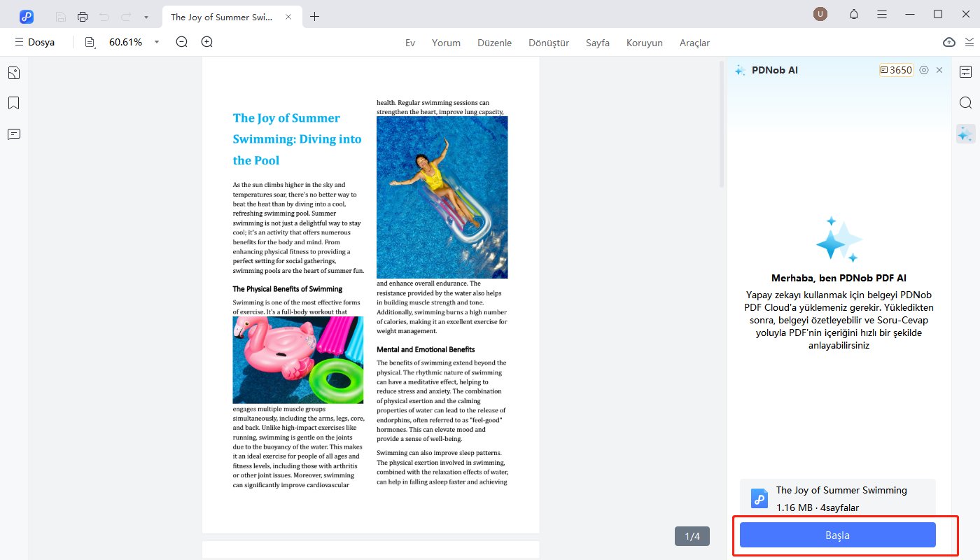Toggle the PDNob AI sparkle sidebar button

(965, 134)
